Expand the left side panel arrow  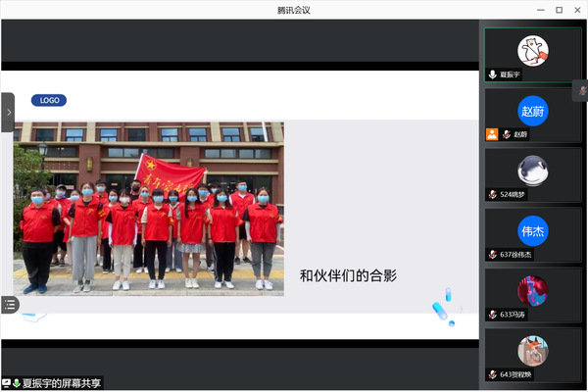coord(8,113)
